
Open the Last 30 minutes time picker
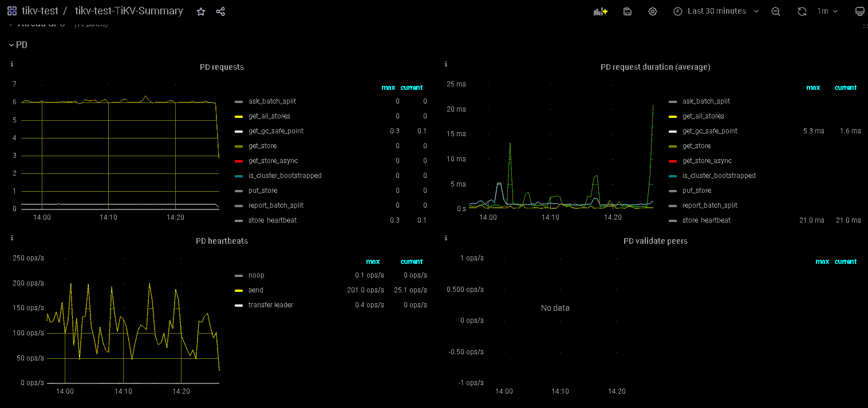point(716,11)
